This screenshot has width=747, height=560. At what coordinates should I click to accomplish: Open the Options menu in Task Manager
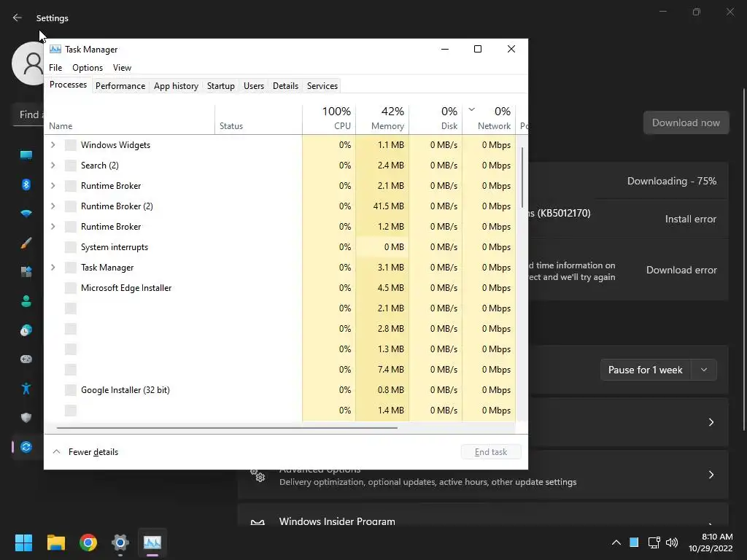click(x=88, y=68)
